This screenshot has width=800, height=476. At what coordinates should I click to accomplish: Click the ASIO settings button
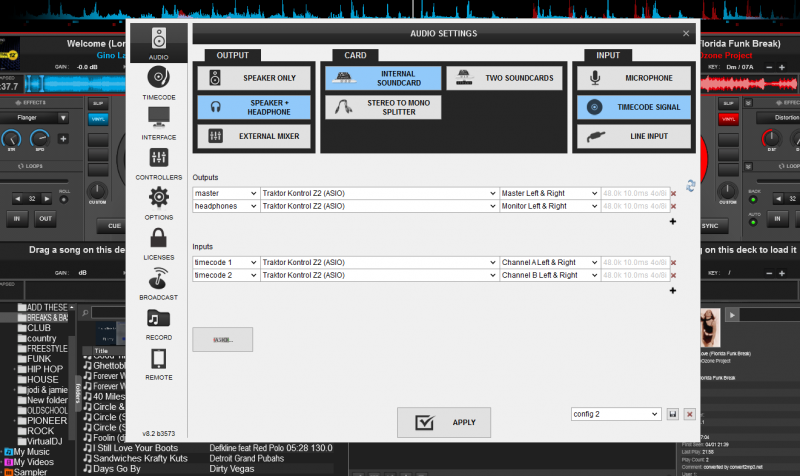[222, 339]
